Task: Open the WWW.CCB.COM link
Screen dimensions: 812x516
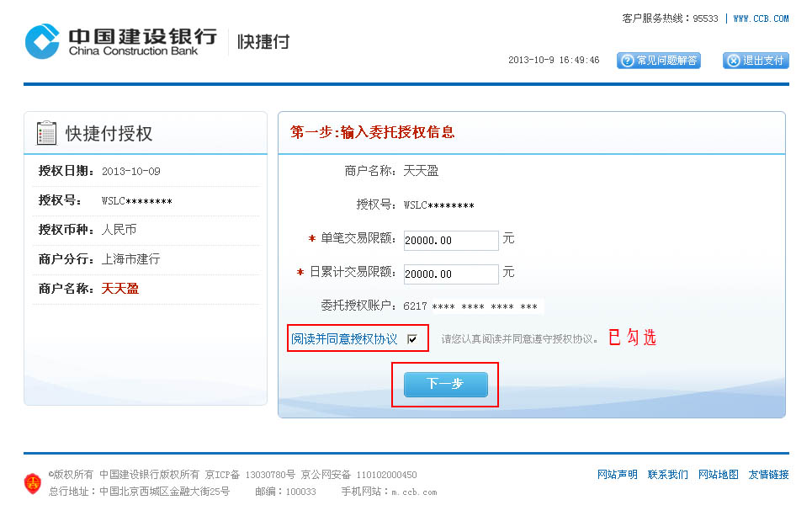Action: coord(761,19)
